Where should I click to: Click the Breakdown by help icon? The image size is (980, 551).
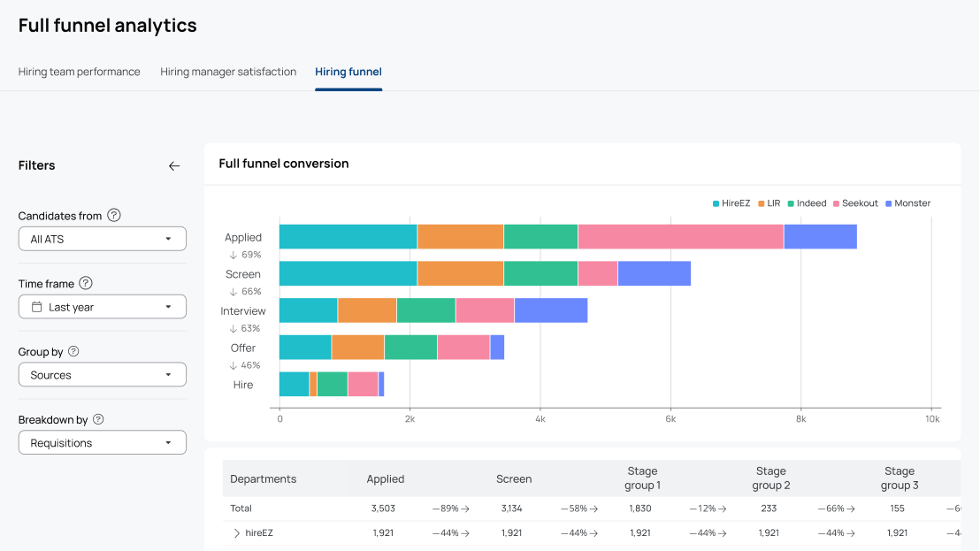pyautogui.click(x=98, y=420)
